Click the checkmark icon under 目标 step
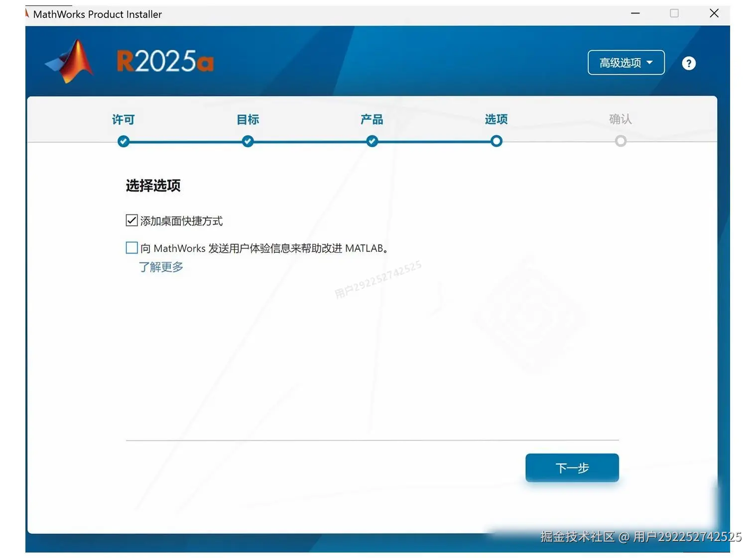 coord(247,141)
